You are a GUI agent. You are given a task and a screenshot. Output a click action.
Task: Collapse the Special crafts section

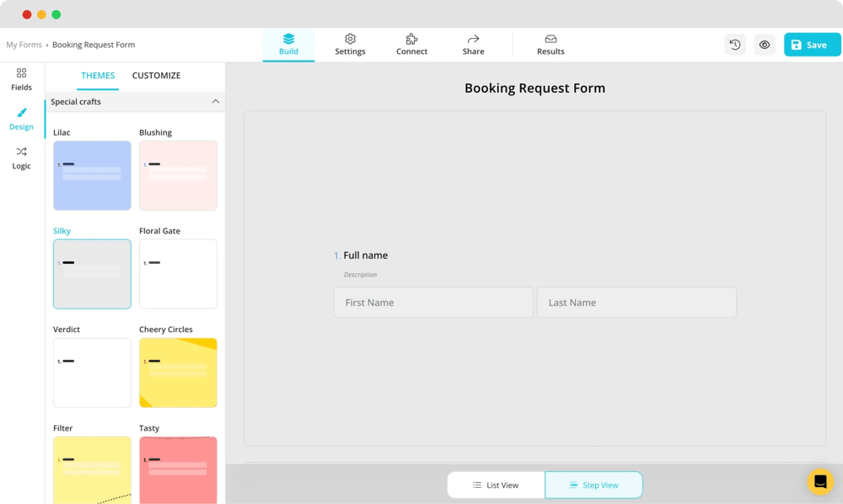216,101
